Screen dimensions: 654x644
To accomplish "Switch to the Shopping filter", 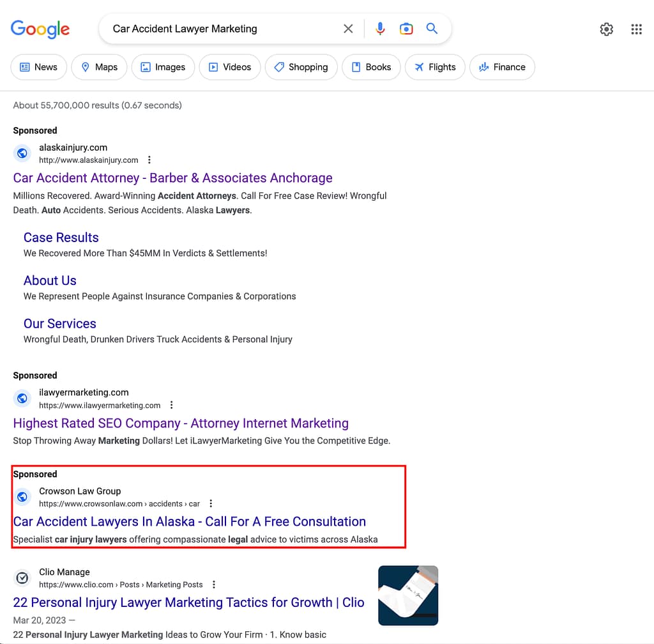I will 301,67.
